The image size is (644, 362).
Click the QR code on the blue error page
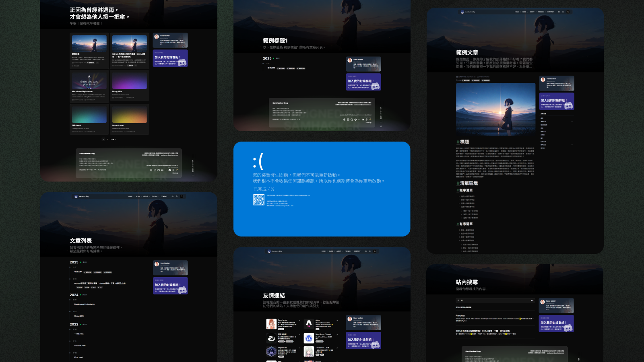(259, 200)
